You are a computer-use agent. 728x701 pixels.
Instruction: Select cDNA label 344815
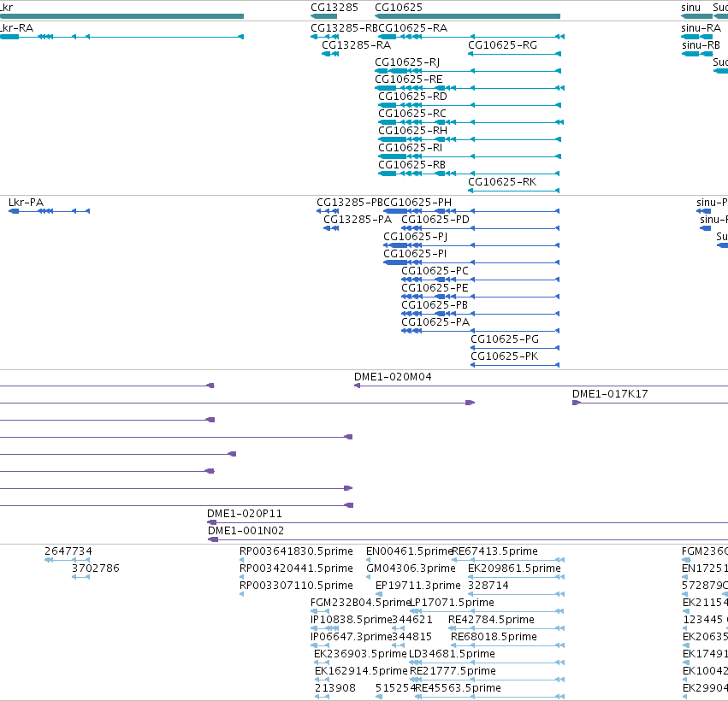411,638
